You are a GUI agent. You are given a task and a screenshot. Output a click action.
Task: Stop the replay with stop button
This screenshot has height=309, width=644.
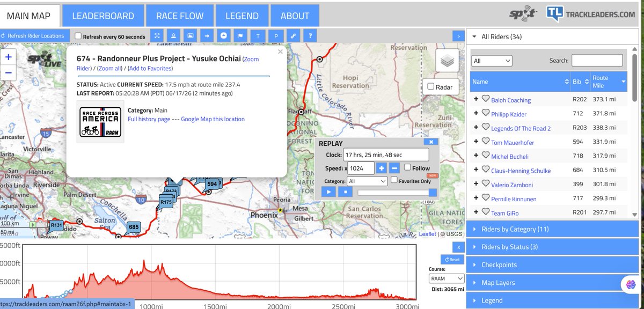[x=345, y=192]
